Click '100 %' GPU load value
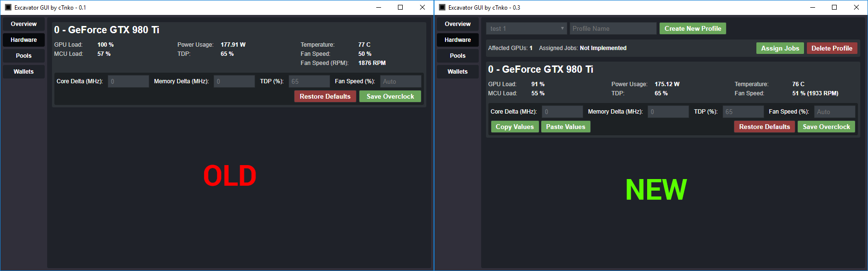 (x=105, y=45)
